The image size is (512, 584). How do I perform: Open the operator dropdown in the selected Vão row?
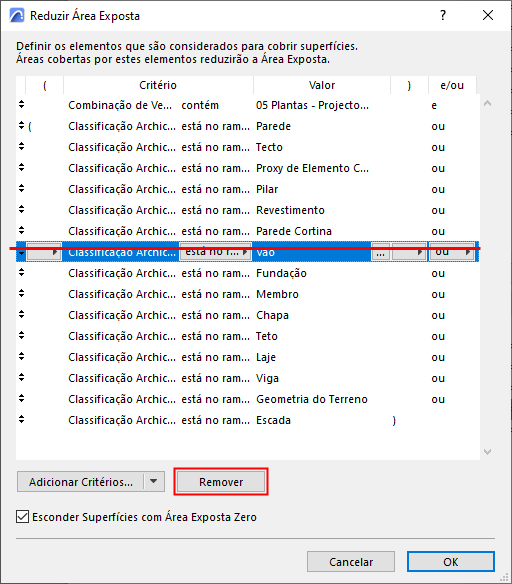pos(215,252)
